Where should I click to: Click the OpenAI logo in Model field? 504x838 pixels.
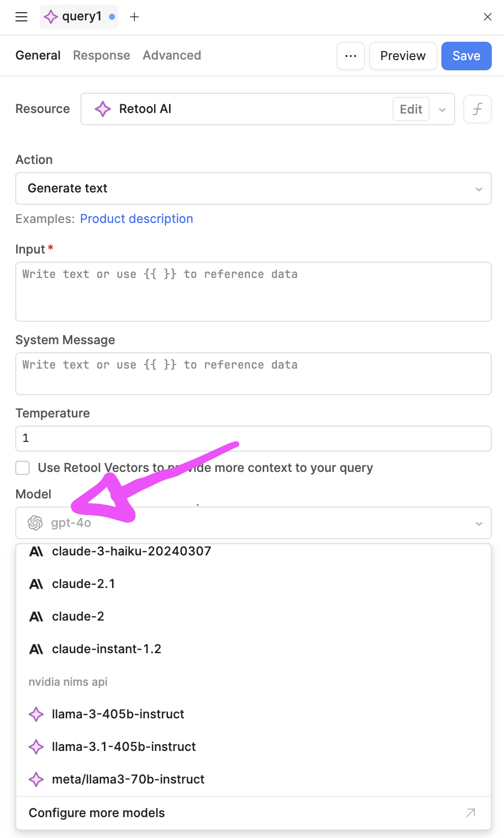tap(35, 523)
